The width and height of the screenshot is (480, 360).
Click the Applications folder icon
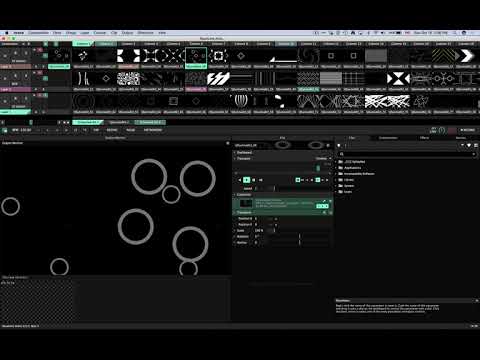click(341, 168)
